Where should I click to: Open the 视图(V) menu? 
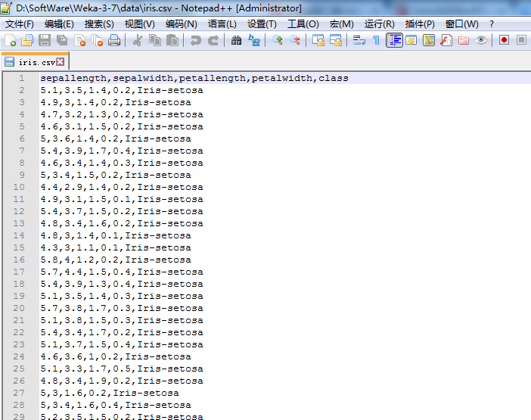(139, 24)
